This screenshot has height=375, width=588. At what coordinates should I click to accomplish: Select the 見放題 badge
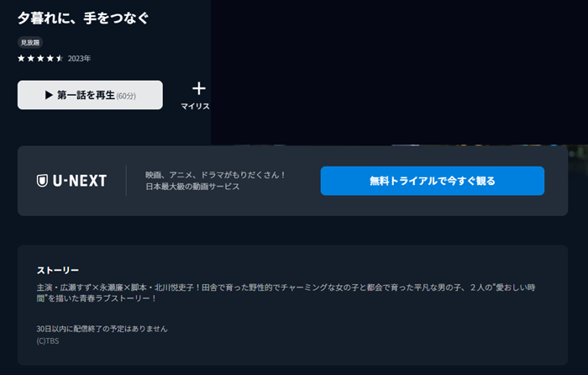click(30, 42)
